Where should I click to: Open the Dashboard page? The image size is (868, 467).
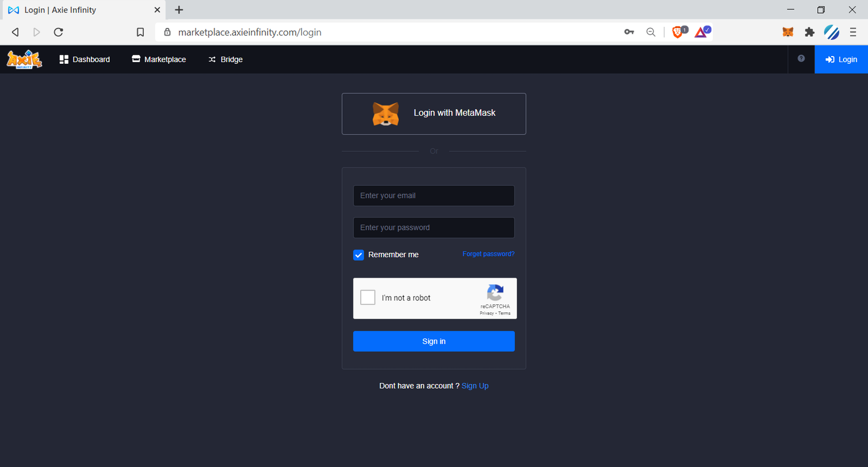click(x=85, y=60)
